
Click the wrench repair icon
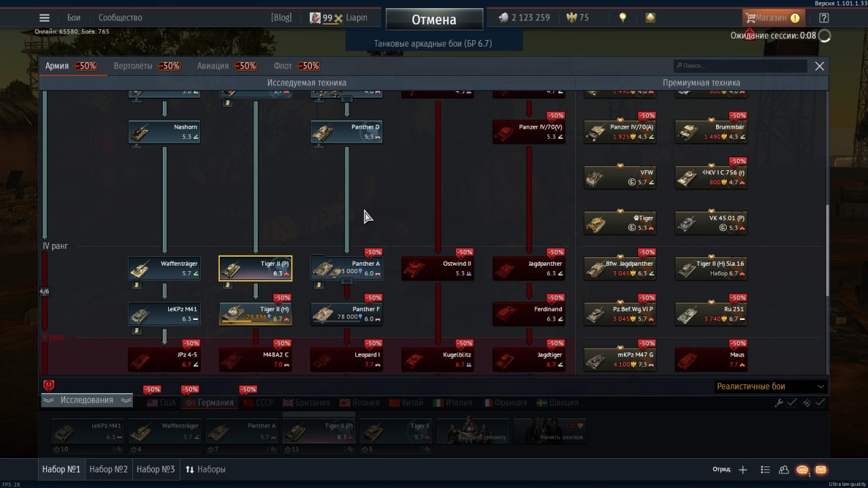click(779, 403)
